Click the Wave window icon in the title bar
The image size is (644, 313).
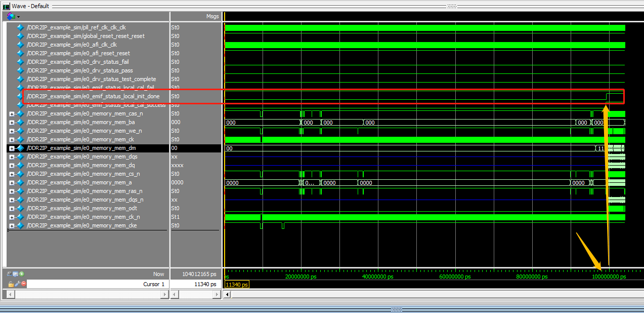[x=7, y=6]
